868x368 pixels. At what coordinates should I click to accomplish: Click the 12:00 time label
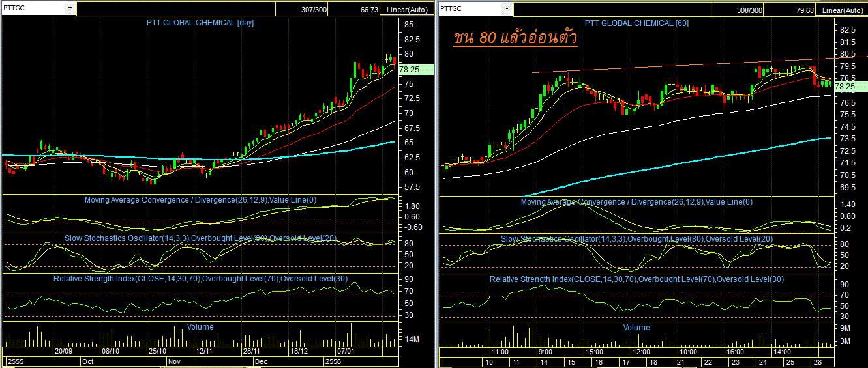(x=642, y=351)
